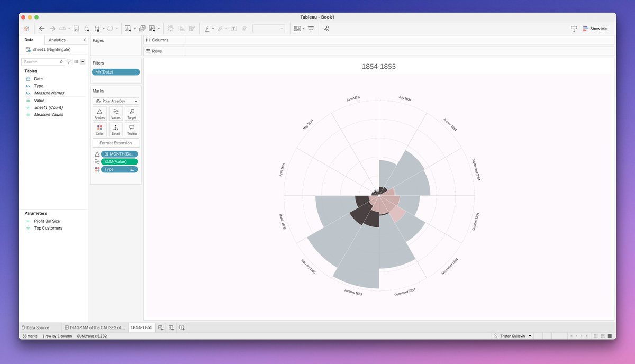Select the Values mark property

tap(115, 113)
